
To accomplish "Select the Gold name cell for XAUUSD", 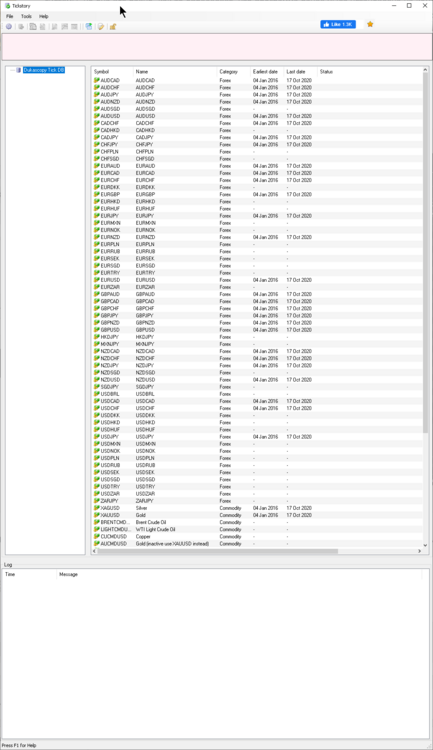I will point(141,515).
